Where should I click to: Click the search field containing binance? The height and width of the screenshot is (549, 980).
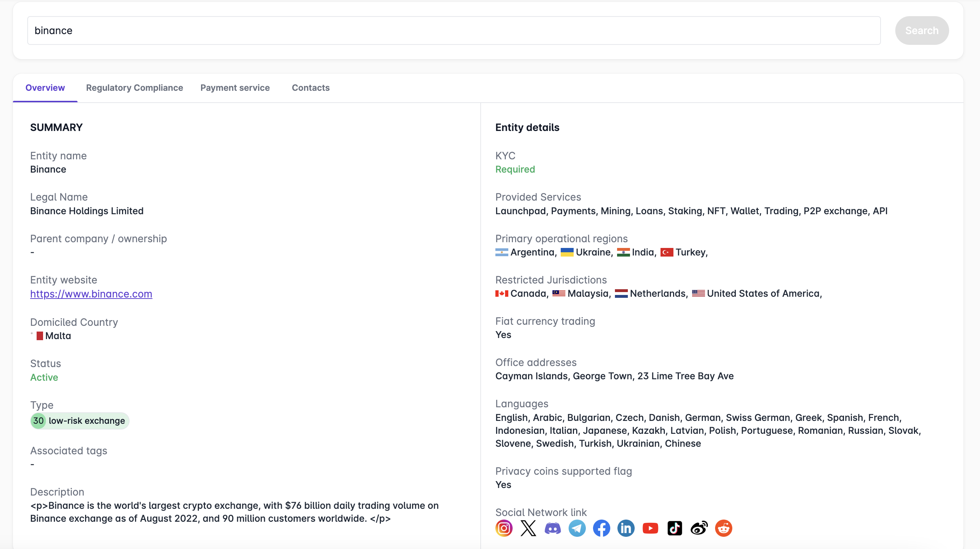click(453, 30)
